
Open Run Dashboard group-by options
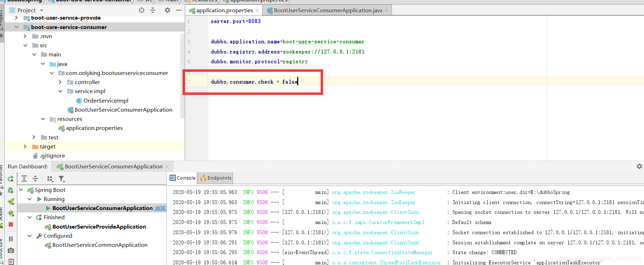50,179
